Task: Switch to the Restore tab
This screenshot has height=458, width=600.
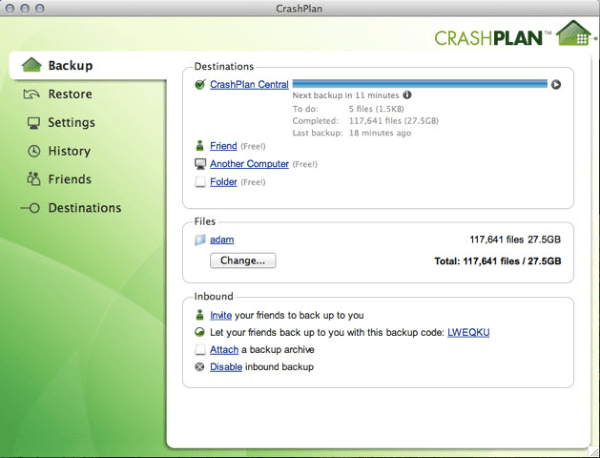Action: coord(70,94)
